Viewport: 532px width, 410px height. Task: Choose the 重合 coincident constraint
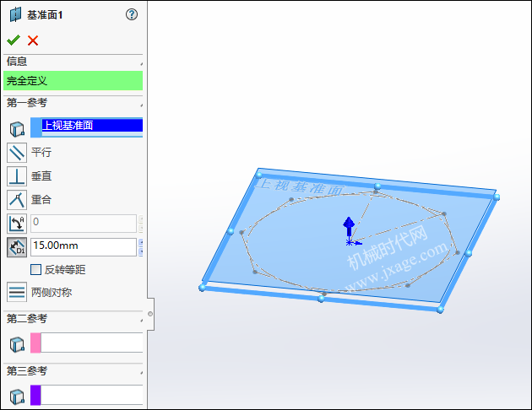pyautogui.click(x=17, y=200)
